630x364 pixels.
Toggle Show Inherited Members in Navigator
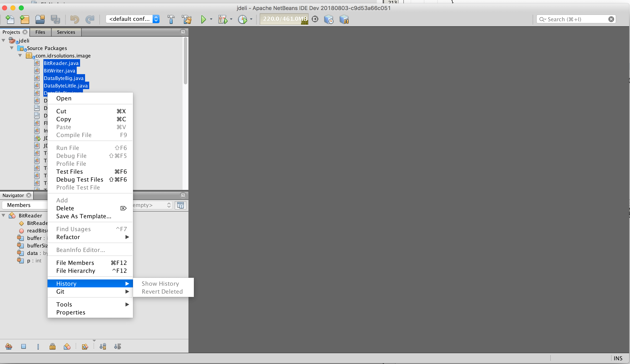coord(9,346)
